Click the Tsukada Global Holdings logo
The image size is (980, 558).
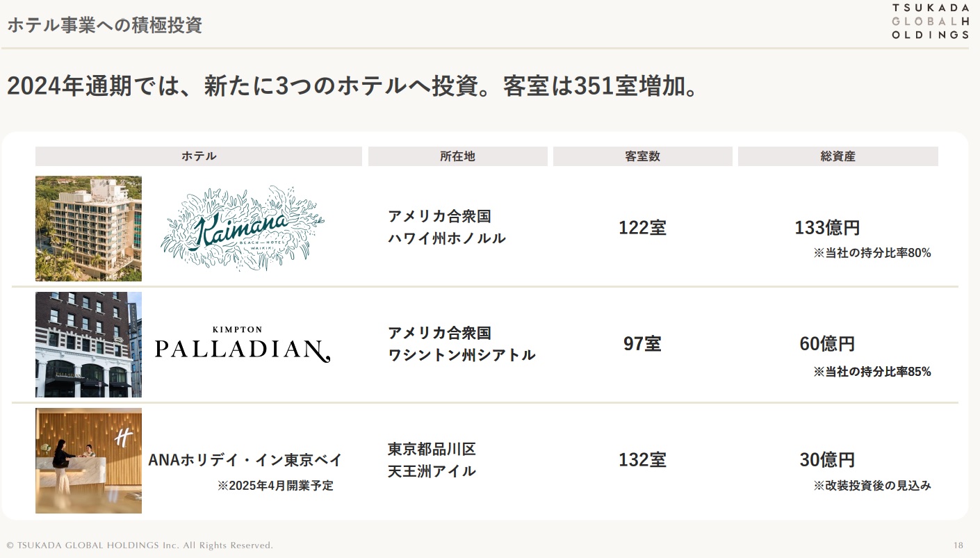coord(930,21)
